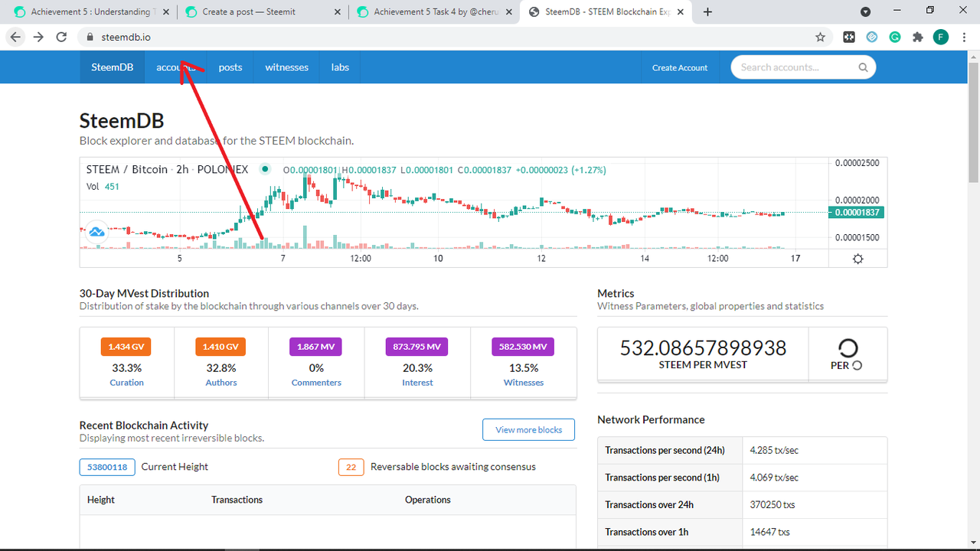Open the labs nav item
Image resolution: width=980 pixels, height=551 pixels.
(340, 67)
